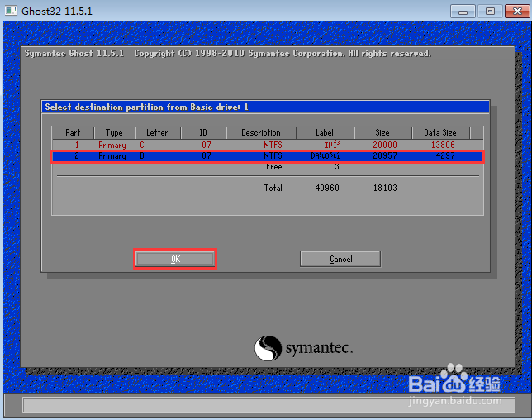This screenshot has height=420, width=532.
Task: Click the status bar field at bottom
Action: coord(268,404)
